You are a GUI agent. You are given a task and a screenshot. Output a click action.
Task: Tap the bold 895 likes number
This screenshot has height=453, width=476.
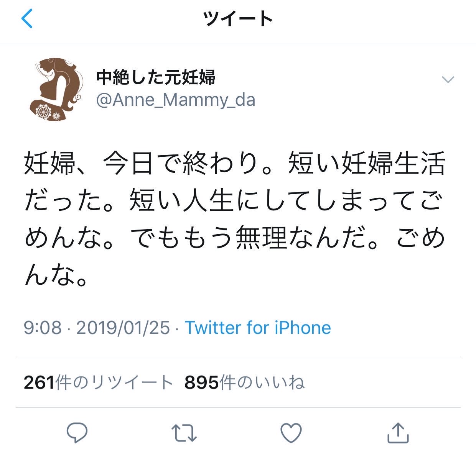202,382
